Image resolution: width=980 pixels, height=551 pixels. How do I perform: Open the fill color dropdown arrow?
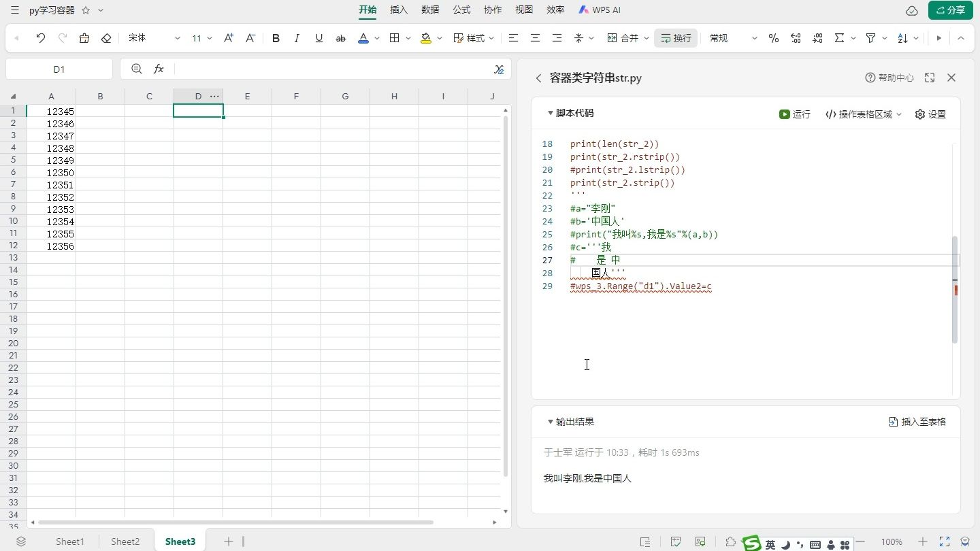click(x=440, y=38)
